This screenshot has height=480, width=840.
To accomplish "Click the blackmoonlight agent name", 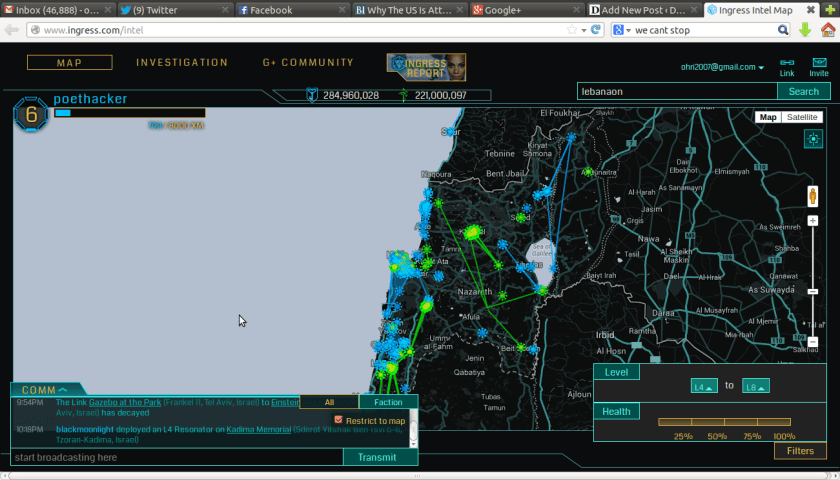I will click(x=85, y=429).
